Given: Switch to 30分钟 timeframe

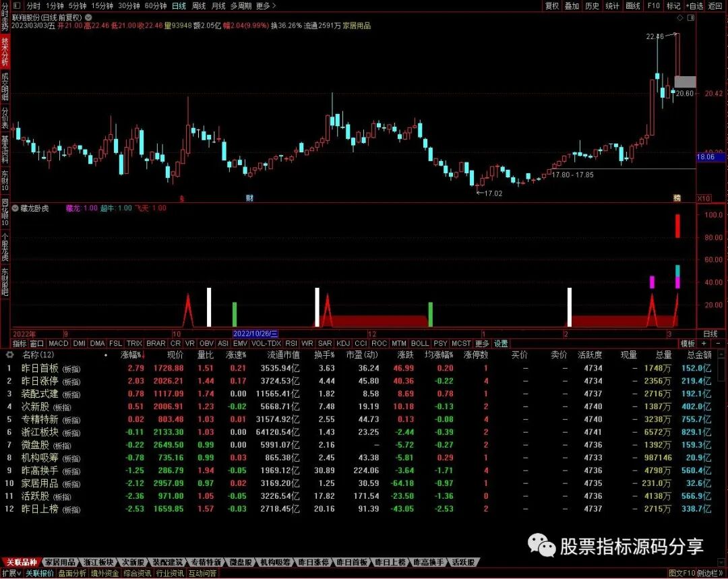Looking at the screenshot, I should click(129, 6).
